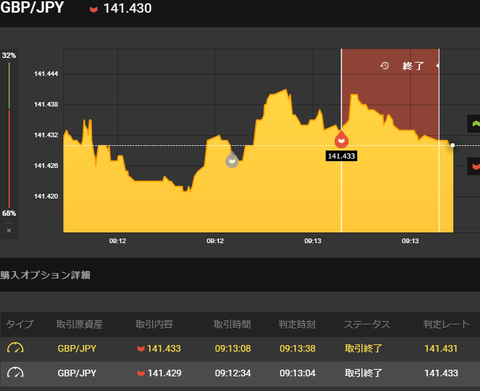Click the 141.444 y-axis label
The width and height of the screenshot is (480, 391).
pyautogui.click(x=46, y=74)
